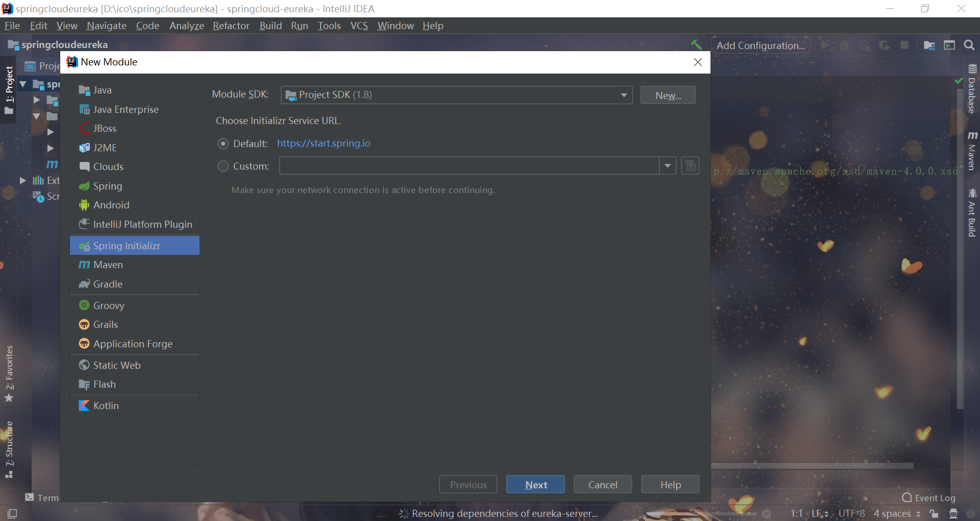Click the Next button
Viewport: 980px width, 521px height.
pos(535,484)
